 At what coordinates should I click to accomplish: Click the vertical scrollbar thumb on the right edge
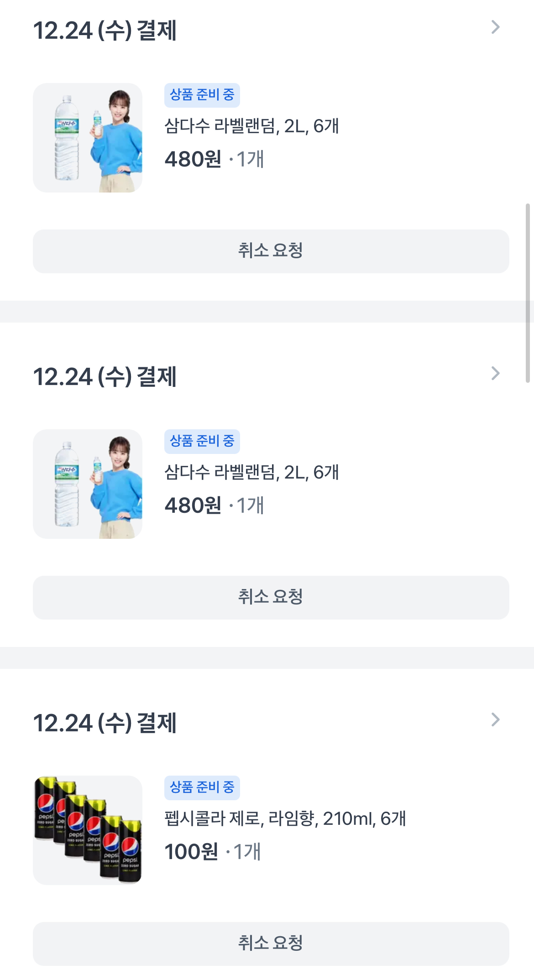click(x=528, y=292)
